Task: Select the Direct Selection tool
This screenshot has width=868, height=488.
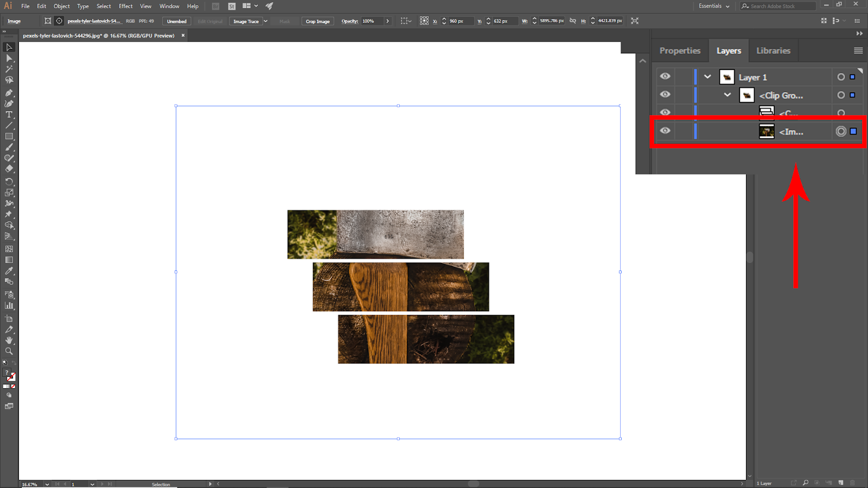Action: [x=9, y=58]
